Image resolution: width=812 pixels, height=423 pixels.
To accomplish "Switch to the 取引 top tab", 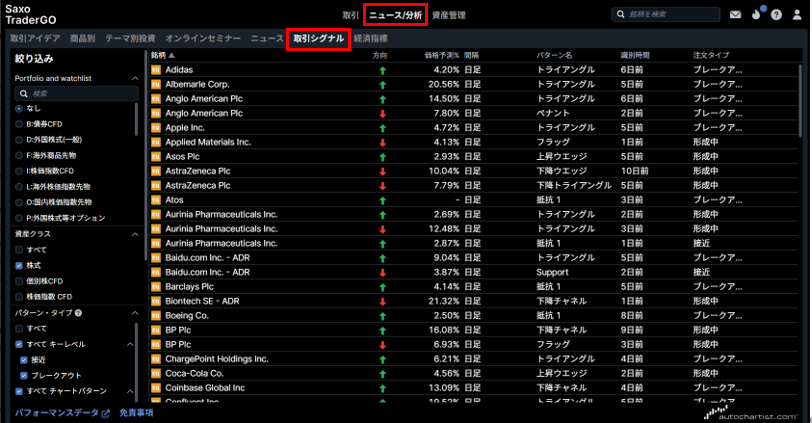I will pos(351,16).
